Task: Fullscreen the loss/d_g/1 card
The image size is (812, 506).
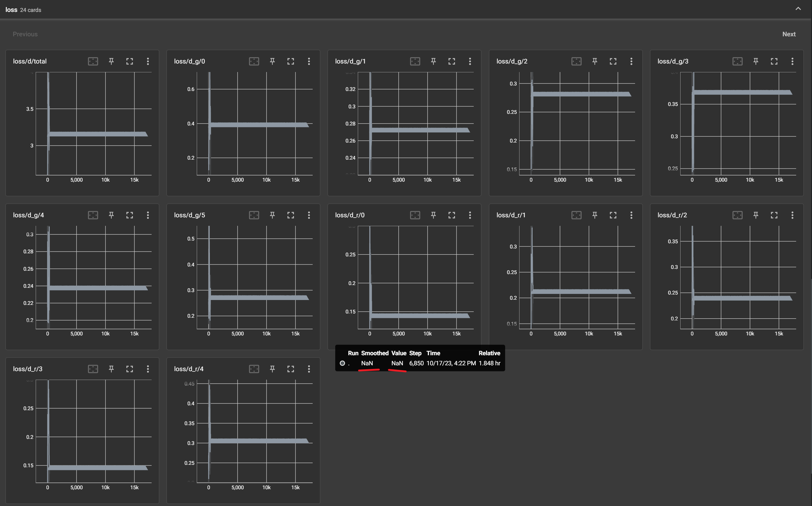Action: tap(451, 61)
